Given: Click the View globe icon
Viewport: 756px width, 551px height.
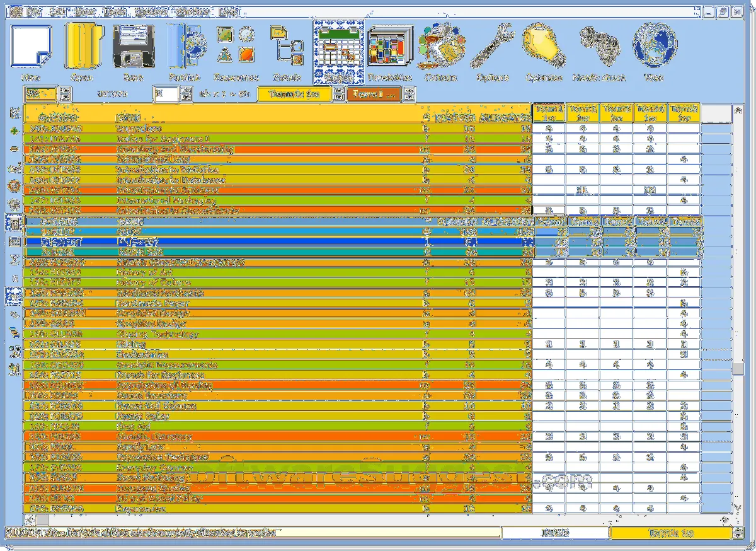Looking at the screenshot, I should click(654, 45).
